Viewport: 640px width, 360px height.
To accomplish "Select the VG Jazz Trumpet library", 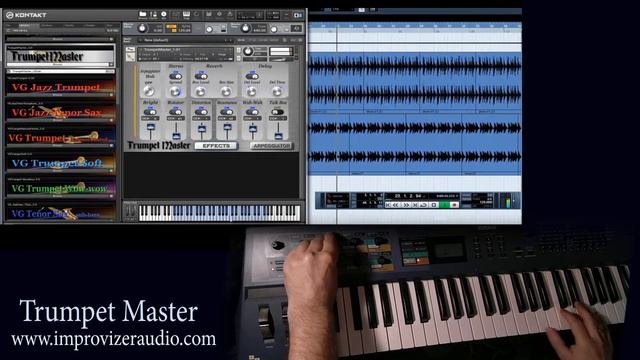I will tap(60, 87).
